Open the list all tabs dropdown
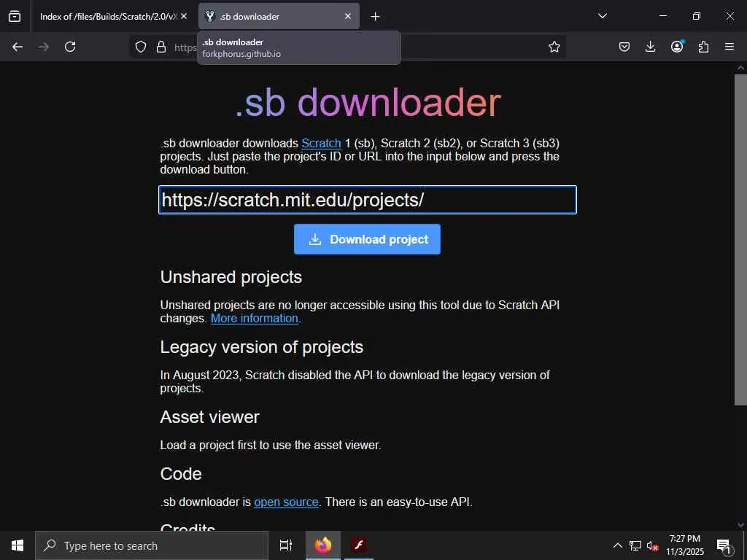The width and height of the screenshot is (747, 560). point(602,16)
